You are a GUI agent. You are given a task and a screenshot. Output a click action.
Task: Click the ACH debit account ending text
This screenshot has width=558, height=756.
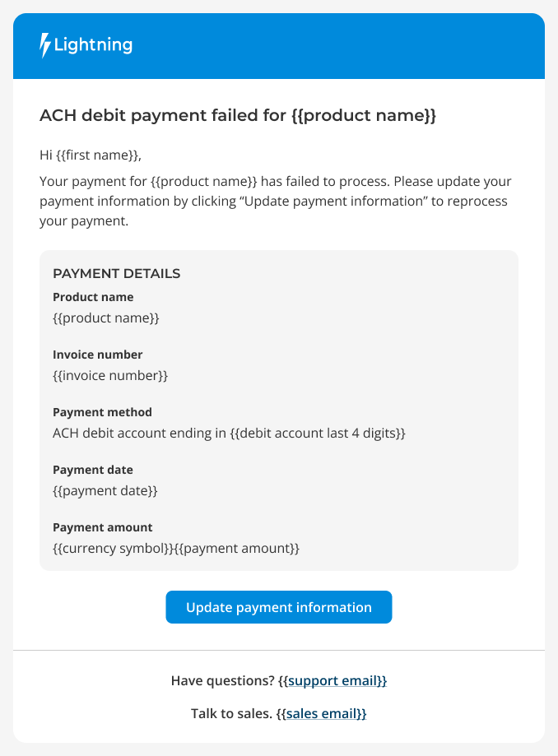click(x=229, y=433)
